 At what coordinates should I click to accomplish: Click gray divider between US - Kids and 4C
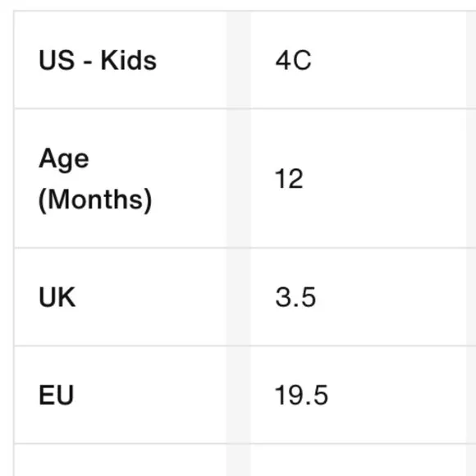point(239,59)
